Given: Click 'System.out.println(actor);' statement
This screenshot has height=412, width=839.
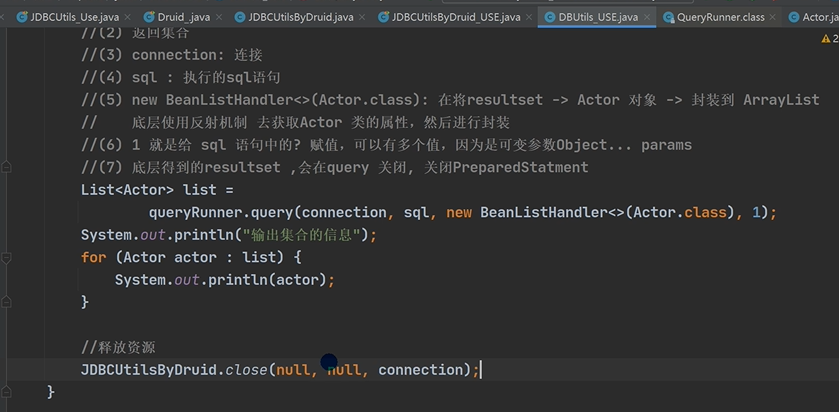Looking at the screenshot, I should (224, 280).
